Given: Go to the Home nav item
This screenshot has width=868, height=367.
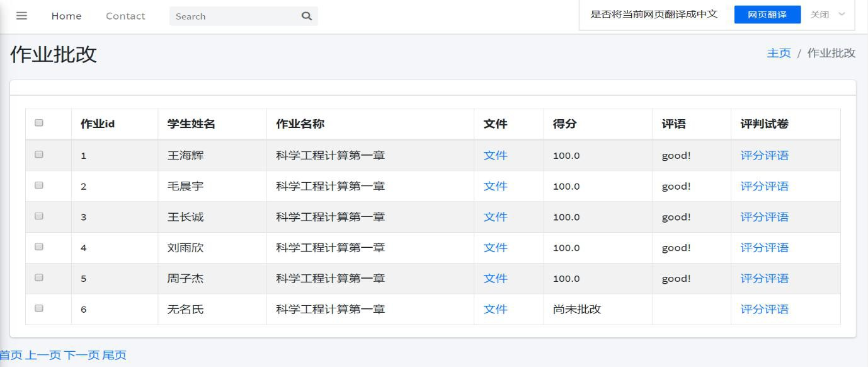Looking at the screenshot, I should click(x=66, y=16).
